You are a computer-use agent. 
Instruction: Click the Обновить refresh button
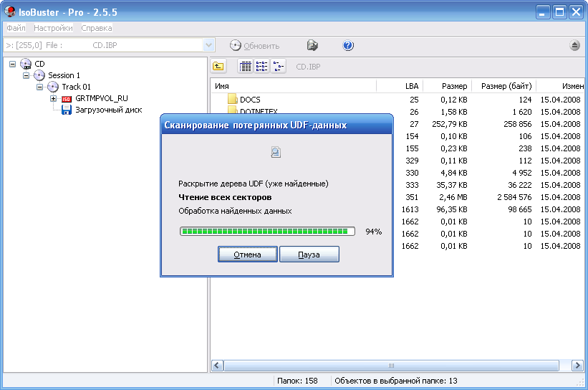[255, 46]
